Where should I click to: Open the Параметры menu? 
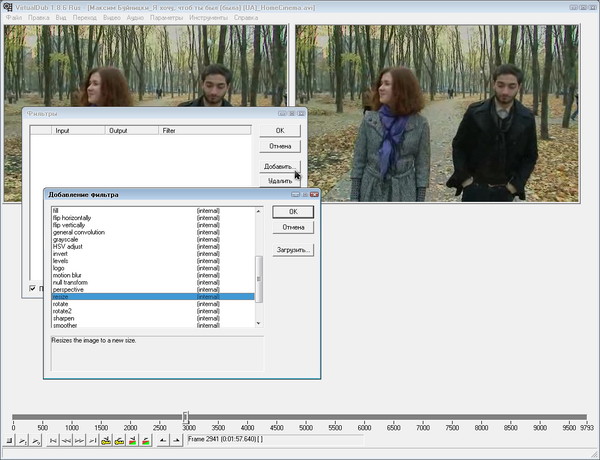(x=166, y=18)
